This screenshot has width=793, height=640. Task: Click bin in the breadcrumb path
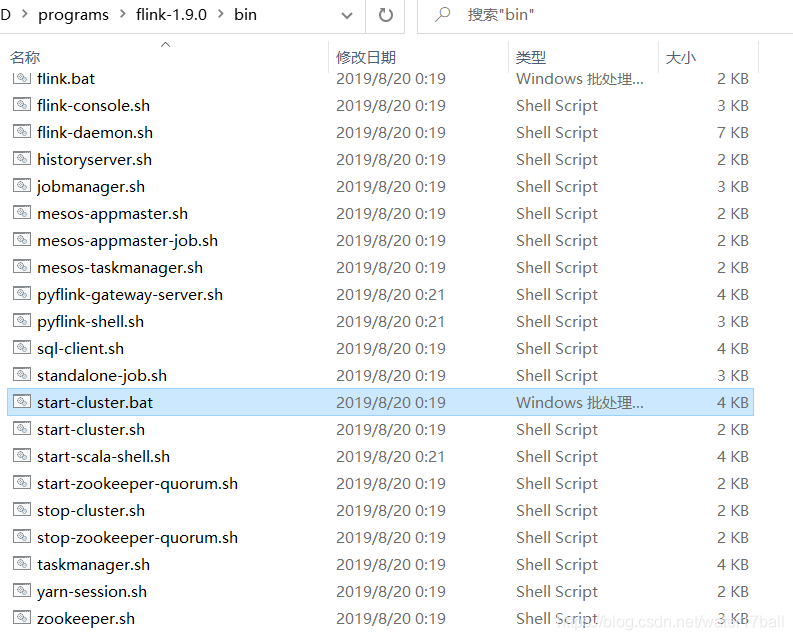click(x=245, y=15)
